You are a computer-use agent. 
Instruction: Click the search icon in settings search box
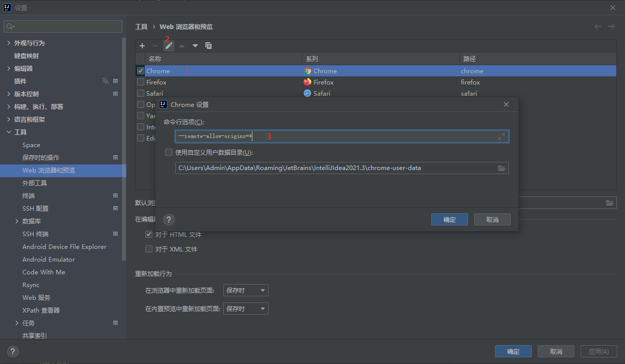click(11, 26)
